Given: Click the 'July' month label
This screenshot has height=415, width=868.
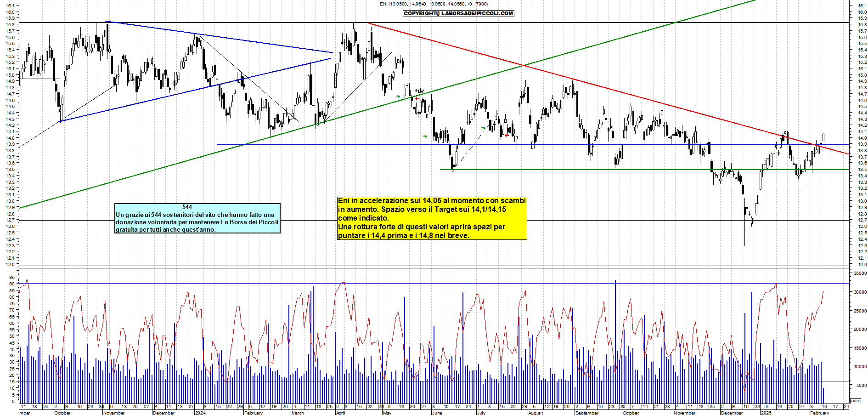Looking at the screenshot, I should (481, 413).
